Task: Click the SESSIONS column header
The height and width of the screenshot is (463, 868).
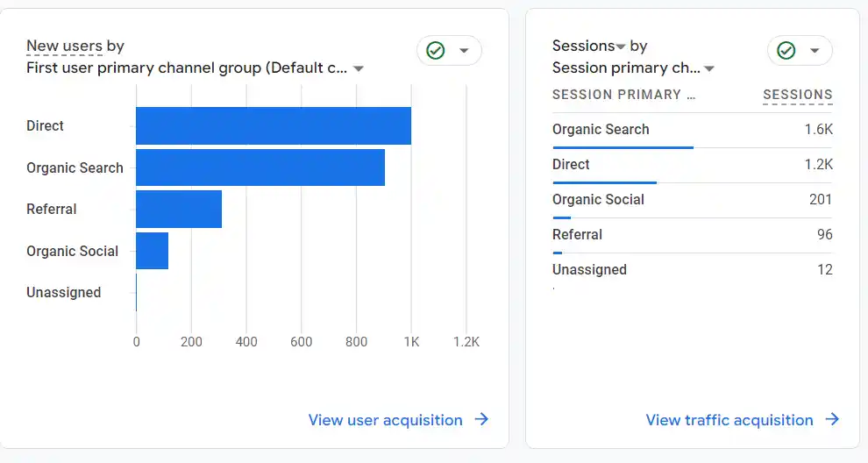Action: [797, 95]
